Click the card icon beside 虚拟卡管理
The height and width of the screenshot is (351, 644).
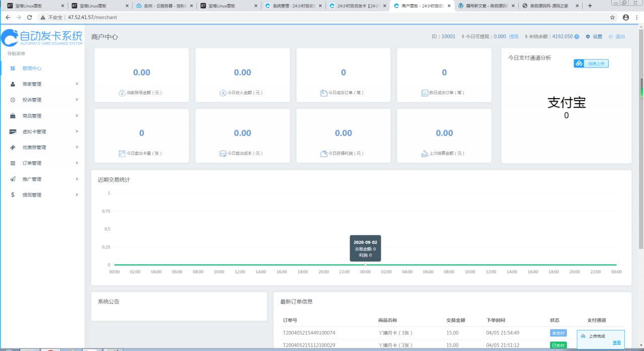point(13,131)
